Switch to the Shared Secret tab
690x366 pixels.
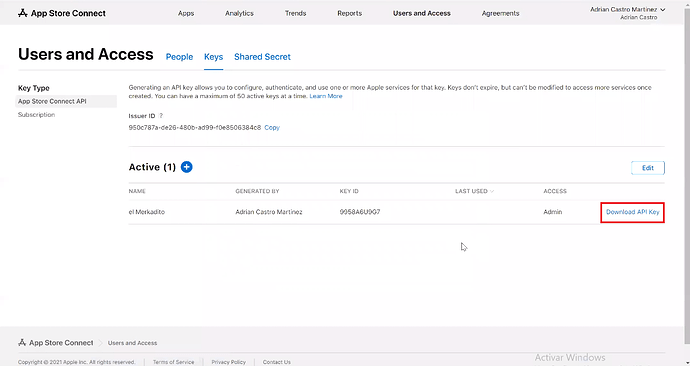point(262,57)
